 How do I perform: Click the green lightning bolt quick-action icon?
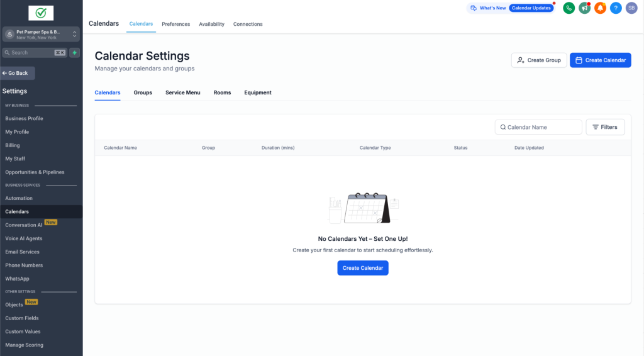74,53
